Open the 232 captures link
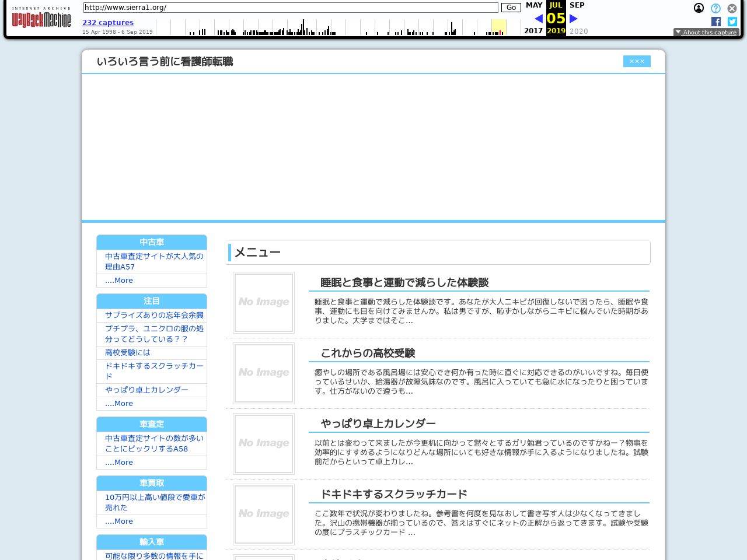The width and height of the screenshot is (747, 560). pos(108,23)
